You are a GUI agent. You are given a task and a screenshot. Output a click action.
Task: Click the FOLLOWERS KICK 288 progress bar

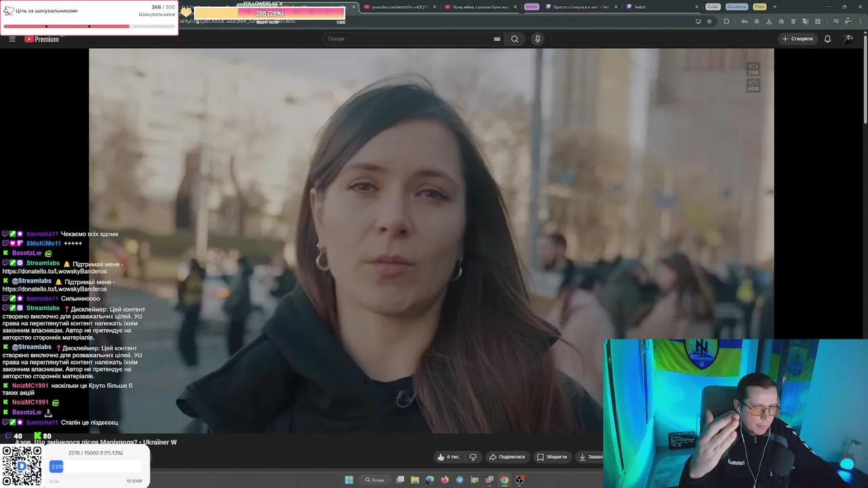coord(269,13)
